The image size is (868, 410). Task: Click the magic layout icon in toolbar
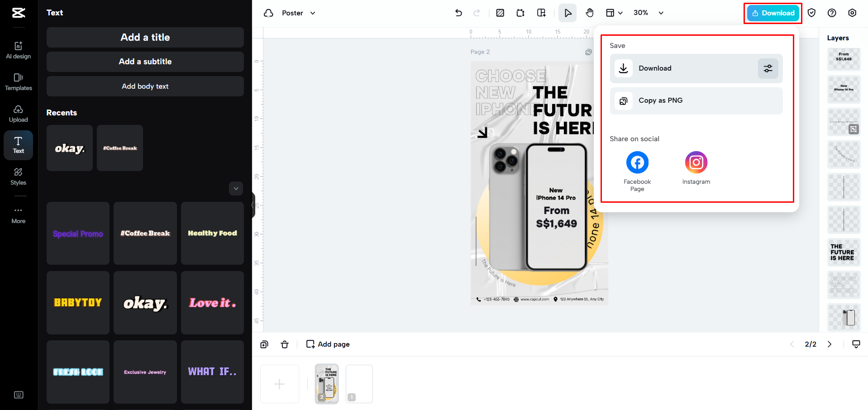point(541,13)
